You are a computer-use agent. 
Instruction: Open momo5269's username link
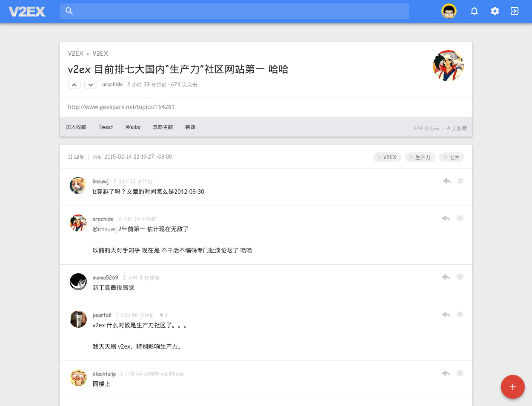[106, 278]
